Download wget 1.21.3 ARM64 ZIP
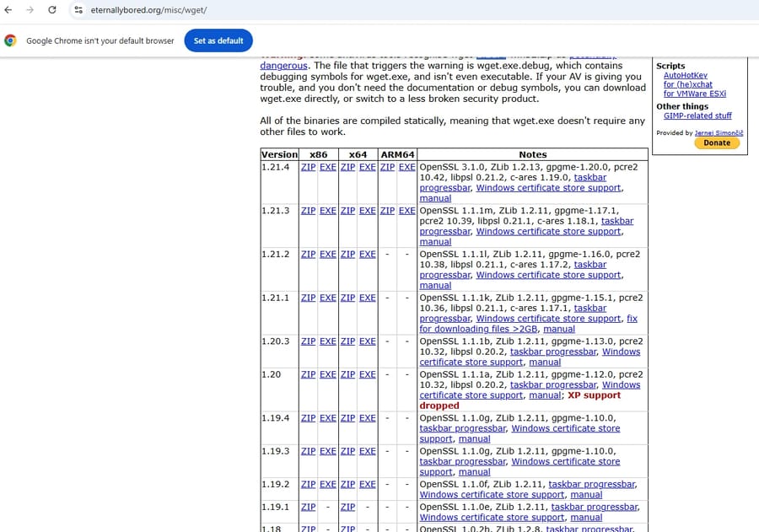The width and height of the screenshot is (759, 532). point(387,211)
